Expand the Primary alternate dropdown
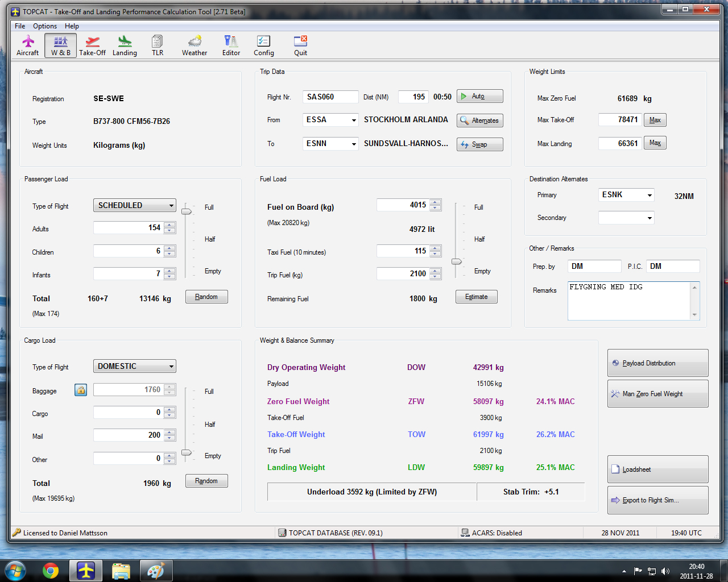Screen dimensions: 728x582 (x=650, y=195)
